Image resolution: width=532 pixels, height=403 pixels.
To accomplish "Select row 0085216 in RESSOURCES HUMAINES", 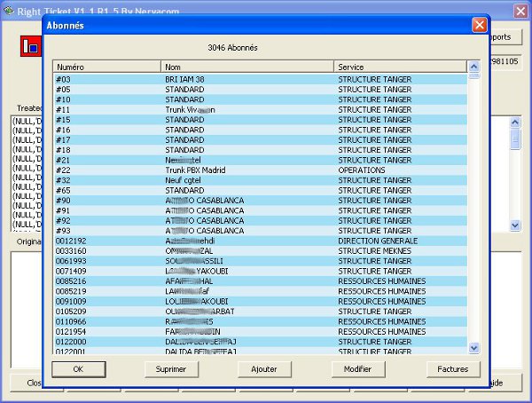I will click(259, 281).
